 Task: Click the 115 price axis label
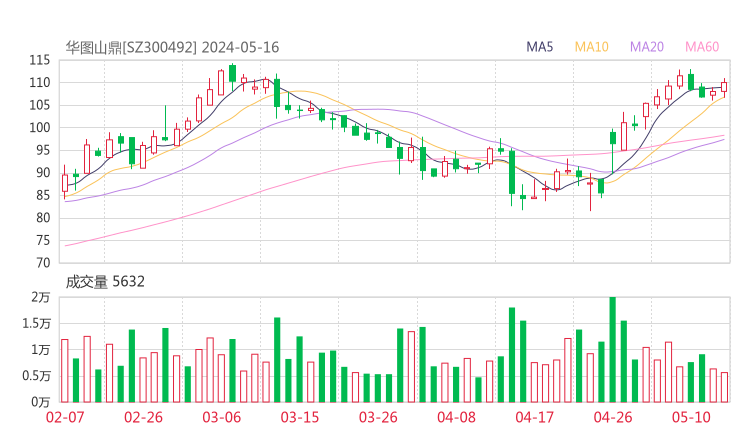click(40, 60)
